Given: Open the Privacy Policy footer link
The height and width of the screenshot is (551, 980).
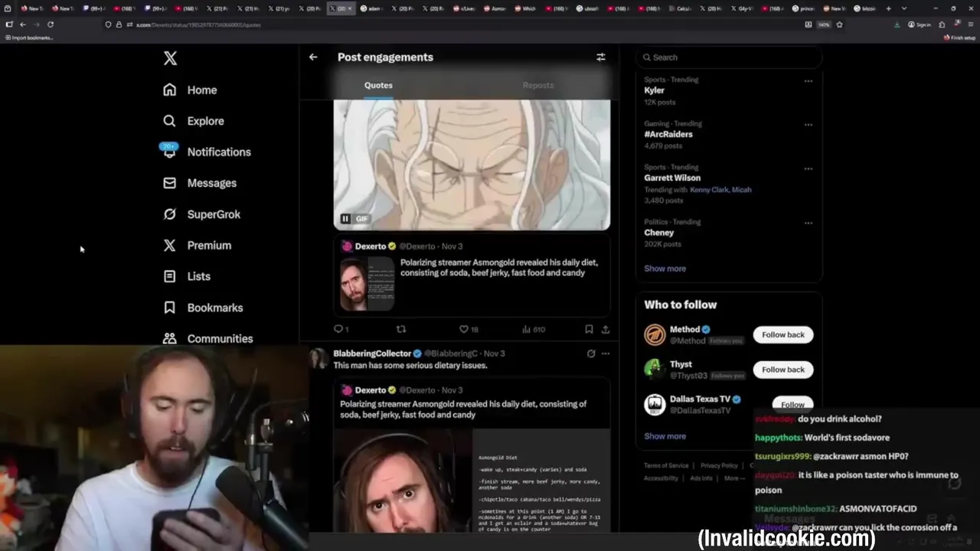Looking at the screenshot, I should click(719, 465).
